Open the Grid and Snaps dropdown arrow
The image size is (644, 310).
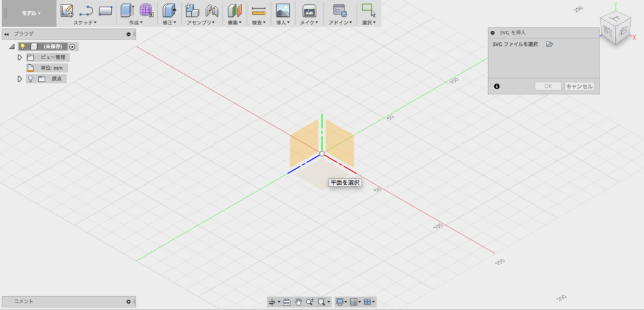pyautogui.click(x=360, y=302)
